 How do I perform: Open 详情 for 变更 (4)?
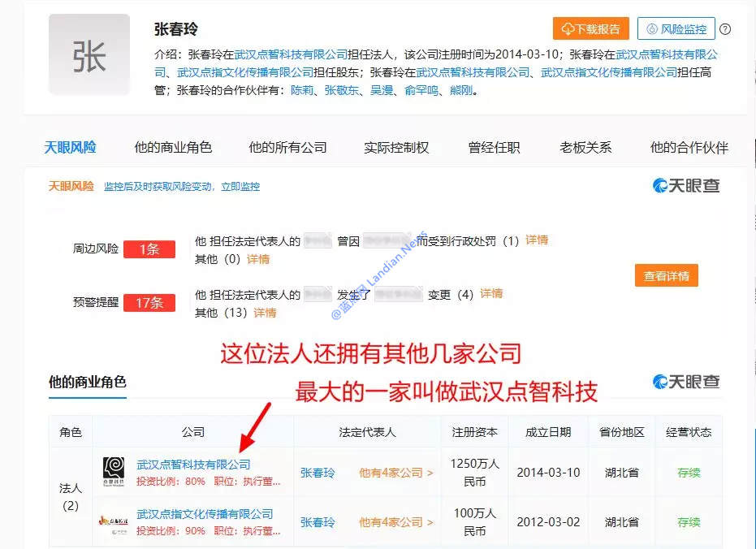tap(491, 293)
